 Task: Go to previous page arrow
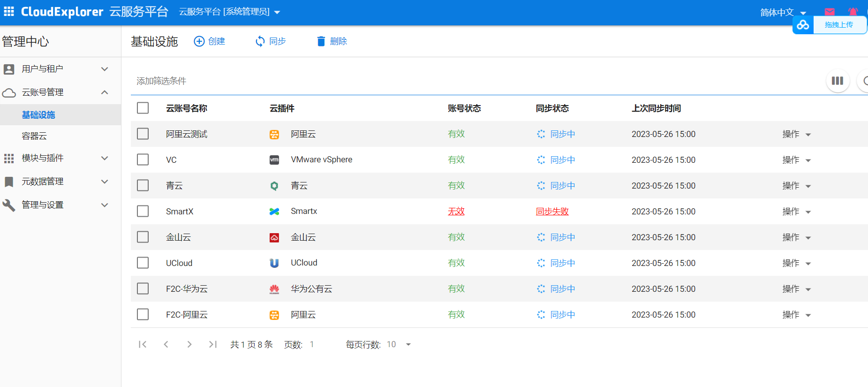(x=166, y=344)
